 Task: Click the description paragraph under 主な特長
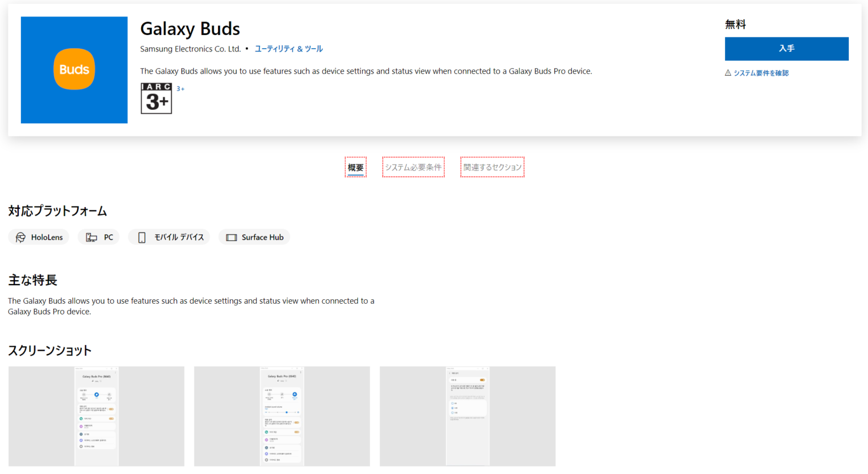(x=191, y=306)
